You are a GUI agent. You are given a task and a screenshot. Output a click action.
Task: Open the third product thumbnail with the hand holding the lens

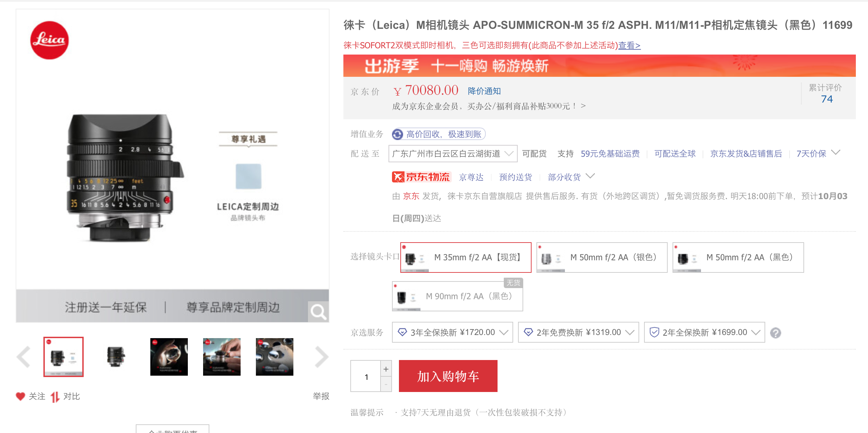pyautogui.click(x=169, y=357)
